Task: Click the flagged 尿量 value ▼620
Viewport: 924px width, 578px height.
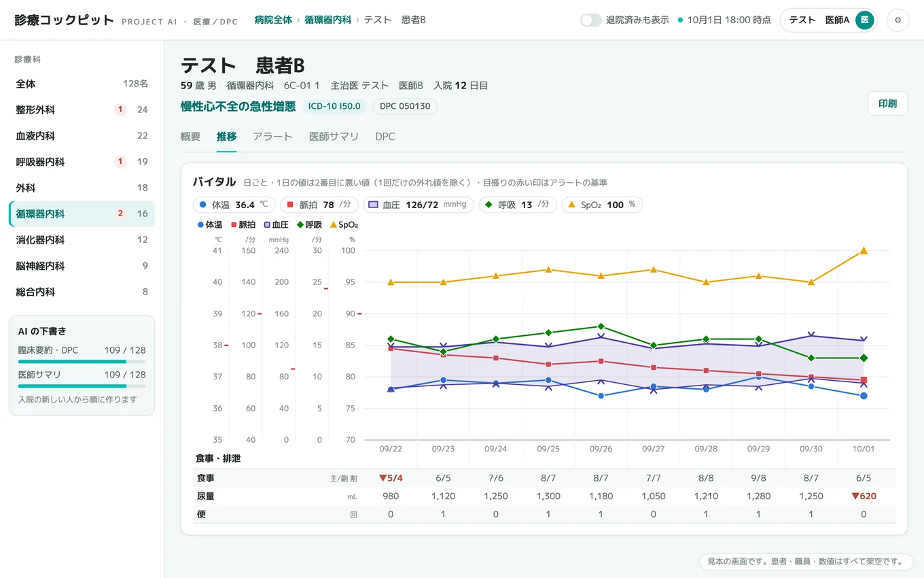Action: (864, 496)
